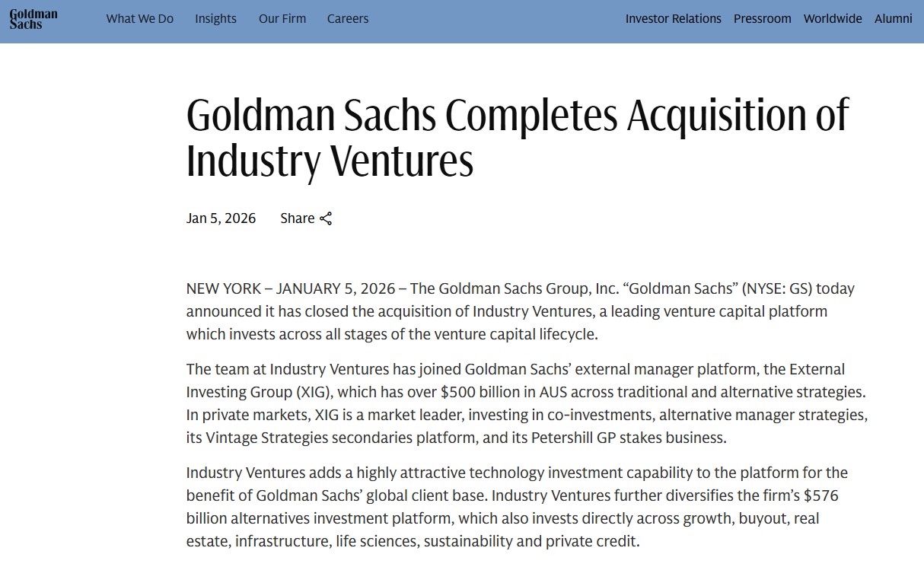Open the Investor Relations link
The height and width of the screenshot is (567, 924).
coord(673,19)
